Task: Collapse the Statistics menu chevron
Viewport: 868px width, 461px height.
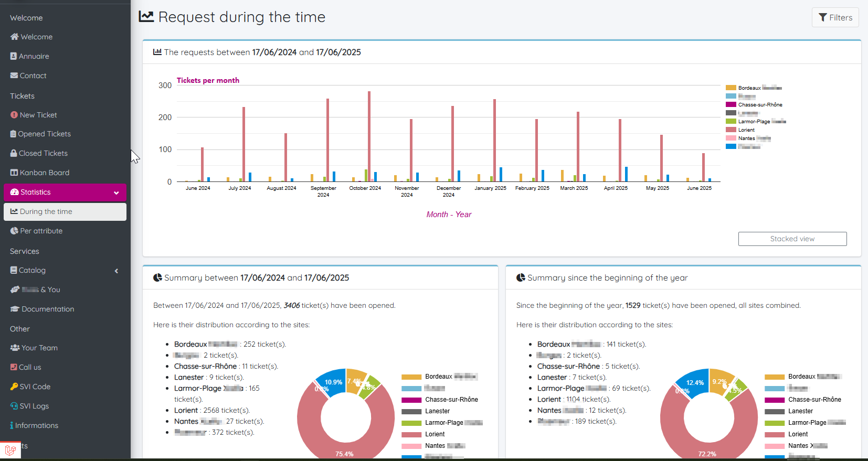Action: (116, 192)
